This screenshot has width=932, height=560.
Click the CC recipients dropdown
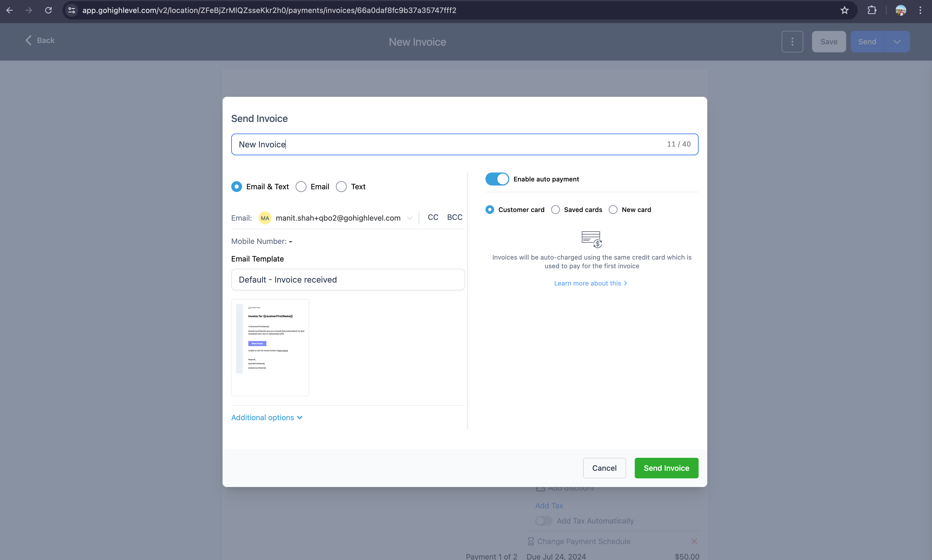(433, 217)
